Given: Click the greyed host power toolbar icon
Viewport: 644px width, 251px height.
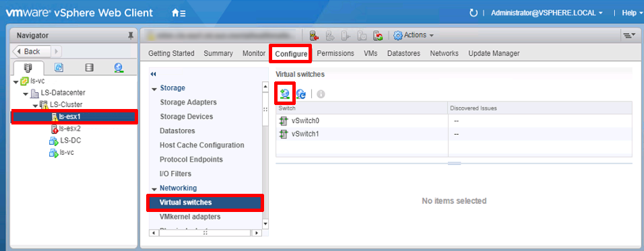Looking at the screenshot, I should (x=362, y=36).
